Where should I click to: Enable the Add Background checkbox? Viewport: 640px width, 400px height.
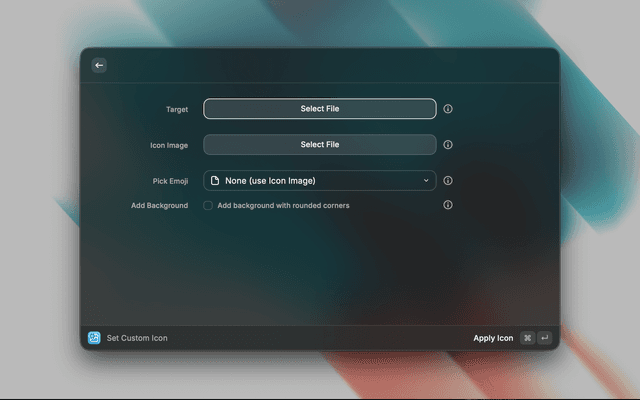tap(208, 205)
